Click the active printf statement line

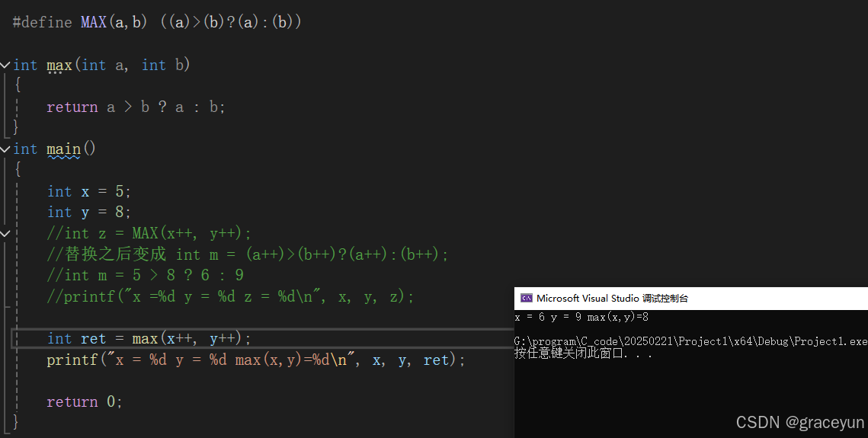[x=256, y=360]
